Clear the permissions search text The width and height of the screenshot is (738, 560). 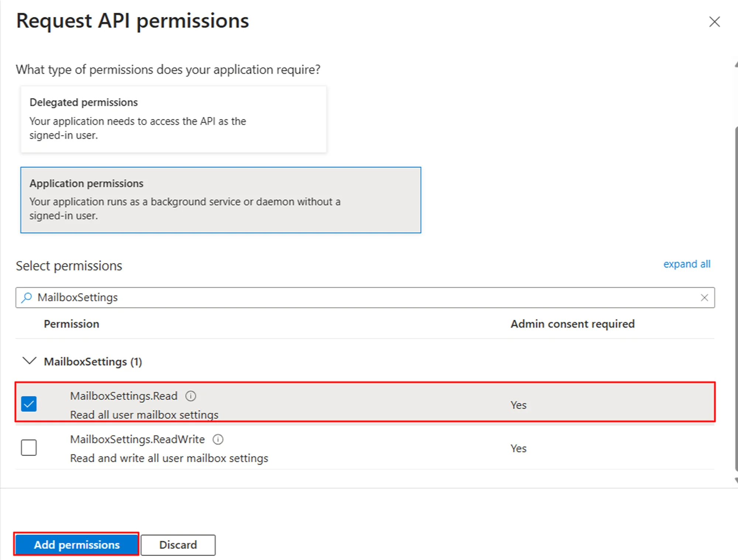coord(704,297)
